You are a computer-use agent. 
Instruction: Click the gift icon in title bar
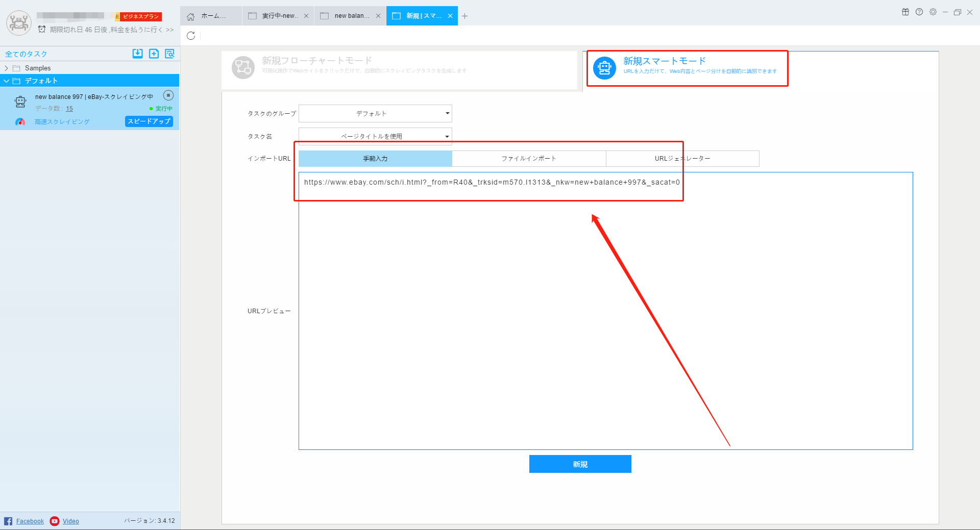pos(905,12)
